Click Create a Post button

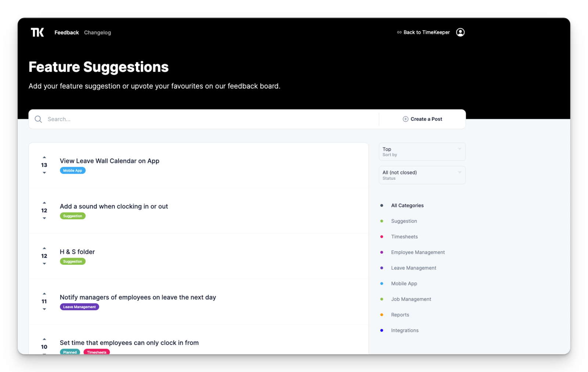[422, 119]
